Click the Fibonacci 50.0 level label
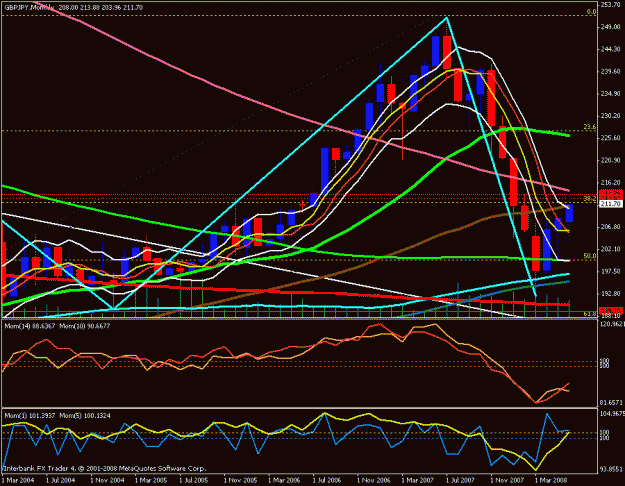Screen dimensions: 625x486 click(x=590, y=256)
